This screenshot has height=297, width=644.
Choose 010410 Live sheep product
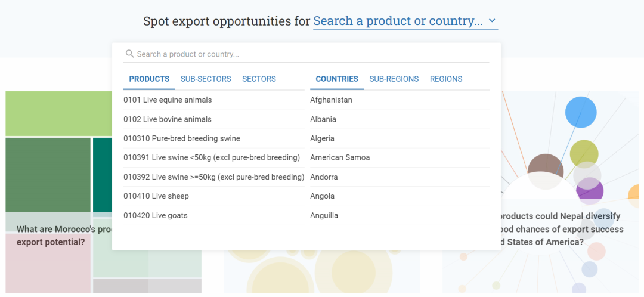(x=156, y=196)
